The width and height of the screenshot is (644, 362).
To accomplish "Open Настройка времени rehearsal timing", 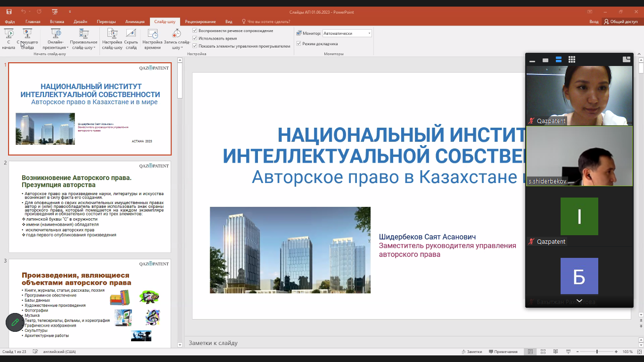I will (x=152, y=39).
